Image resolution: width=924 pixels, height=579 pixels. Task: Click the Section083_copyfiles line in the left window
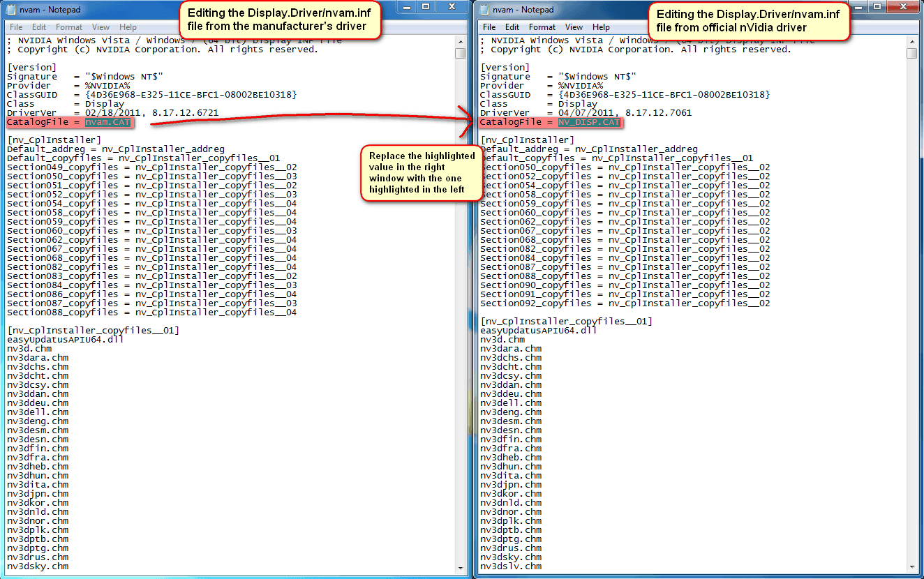[151, 276]
